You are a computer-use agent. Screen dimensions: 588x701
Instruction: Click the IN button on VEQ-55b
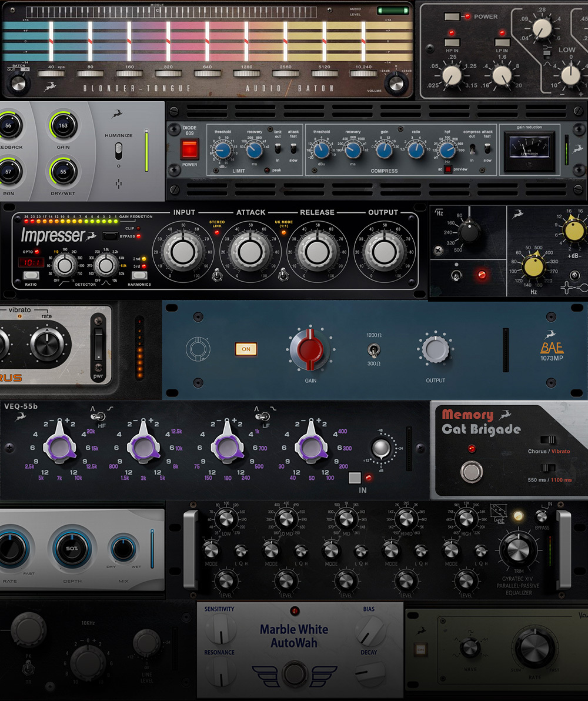355,478
